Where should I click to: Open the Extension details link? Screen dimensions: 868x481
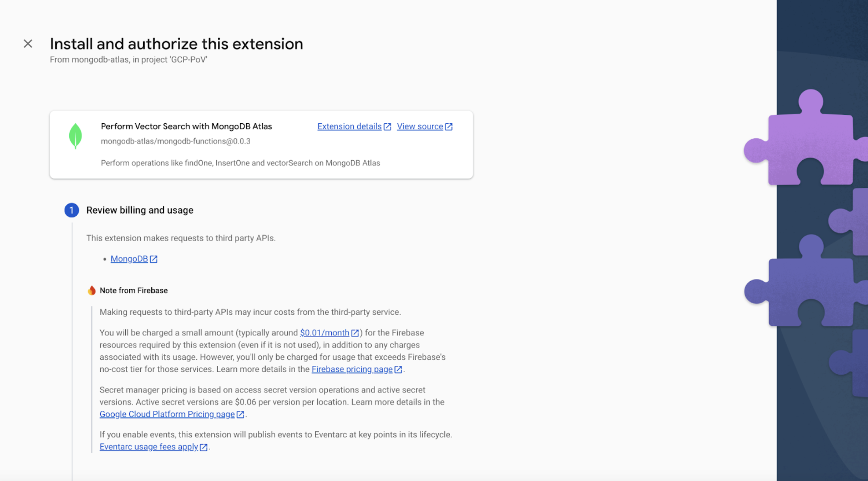coord(349,126)
